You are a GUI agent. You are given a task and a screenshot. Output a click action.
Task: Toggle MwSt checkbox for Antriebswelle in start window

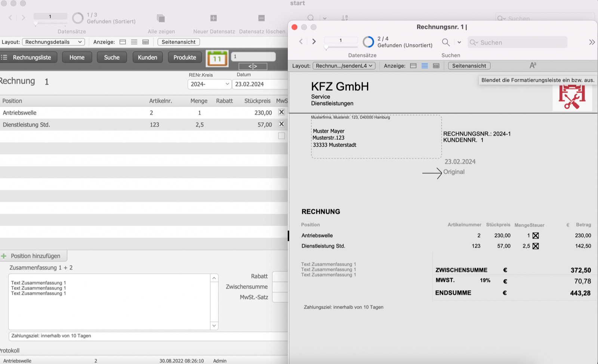(281, 112)
